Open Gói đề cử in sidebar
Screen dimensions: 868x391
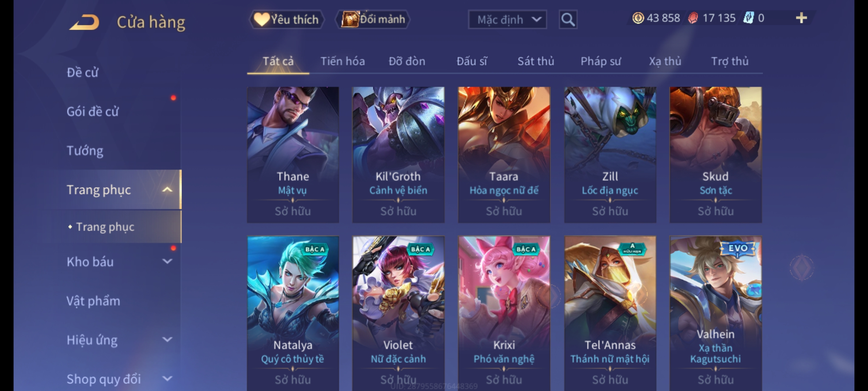(93, 112)
